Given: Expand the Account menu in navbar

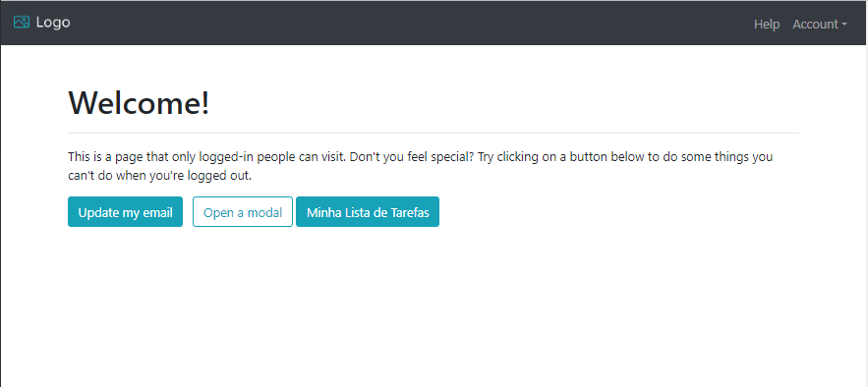Looking at the screenshot, I should [819, 25].
